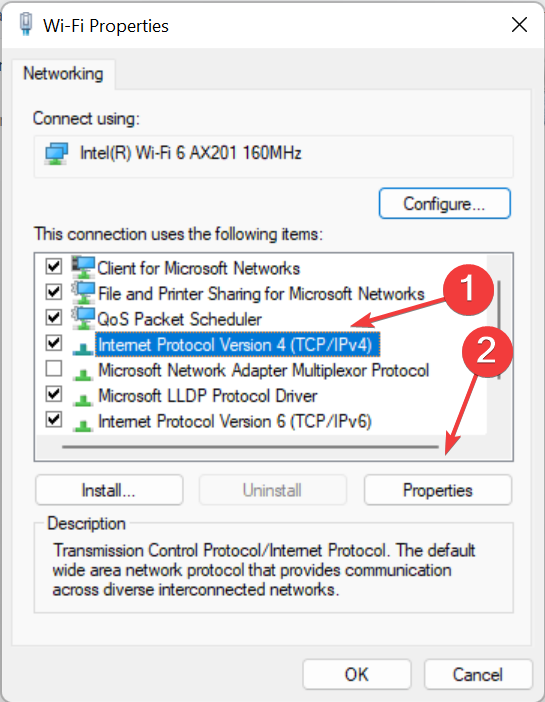Click the Client for Microsoft Networks icon
This screenshot has width=545, height=702.
tap(83, 267)
